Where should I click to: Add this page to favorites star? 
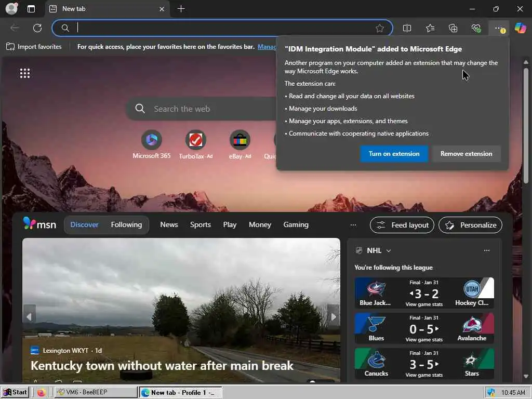380,28
